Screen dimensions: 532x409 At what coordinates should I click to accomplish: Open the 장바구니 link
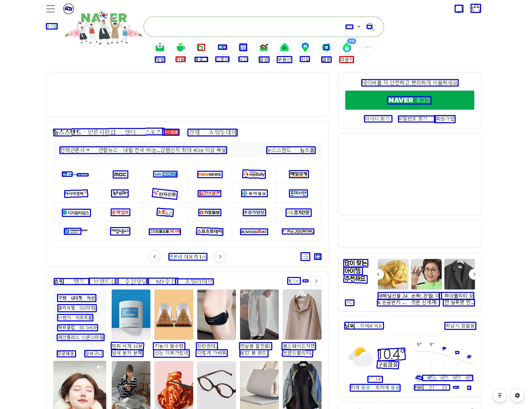pyautogui.click(x=94, y=354)
